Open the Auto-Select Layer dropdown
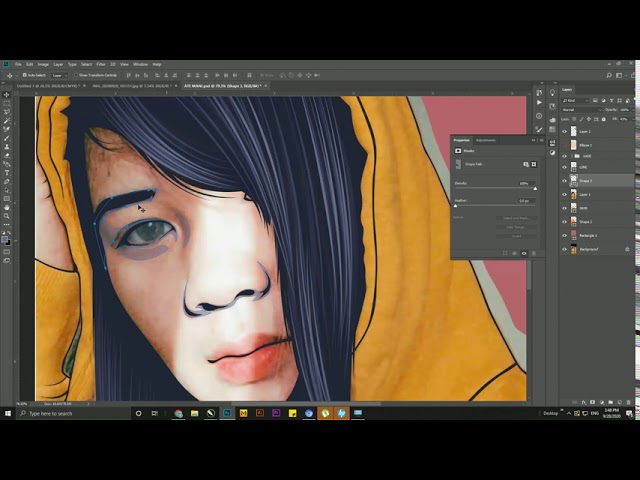 coord(60,76)
